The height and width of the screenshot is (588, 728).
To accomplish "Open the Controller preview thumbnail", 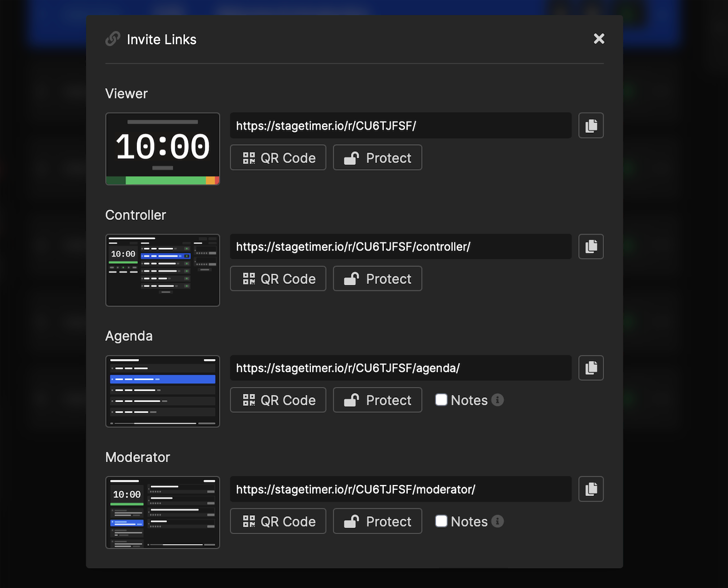I will tap(163, 270).
